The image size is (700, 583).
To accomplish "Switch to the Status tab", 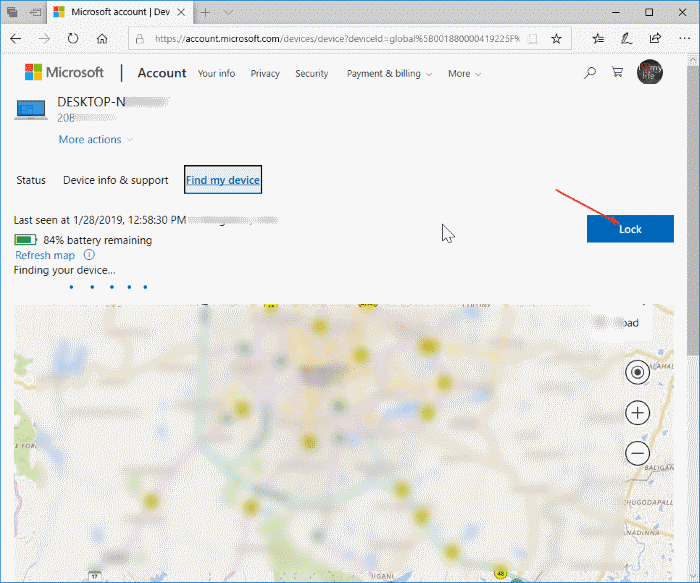I will pos(31,180).
